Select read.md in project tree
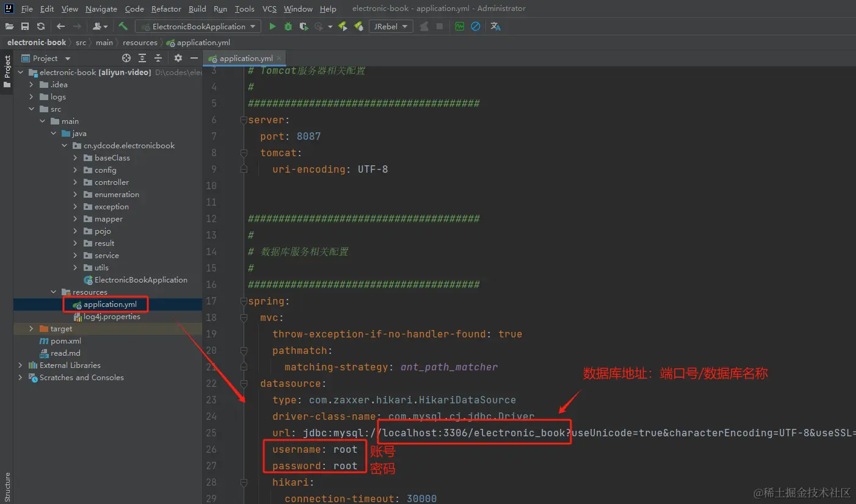This screenshot has height=504, width=856. [60, 353]
